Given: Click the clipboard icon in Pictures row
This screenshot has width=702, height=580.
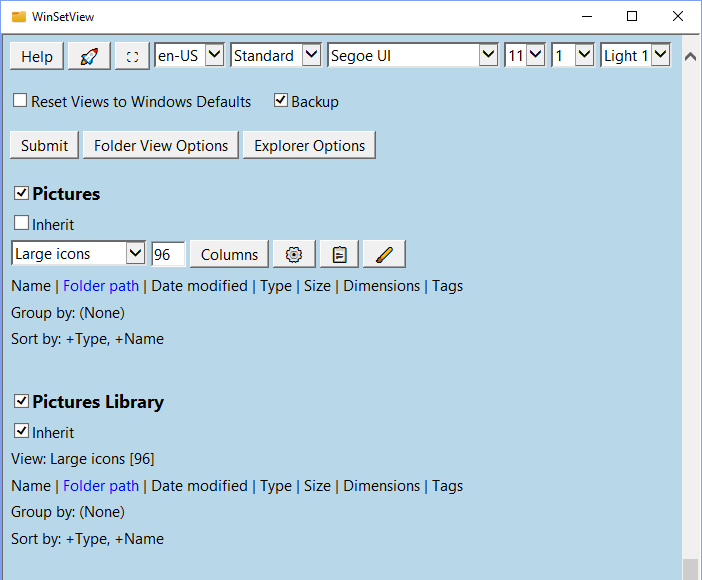Looking at the screenshot, I should tap(339, 254).
